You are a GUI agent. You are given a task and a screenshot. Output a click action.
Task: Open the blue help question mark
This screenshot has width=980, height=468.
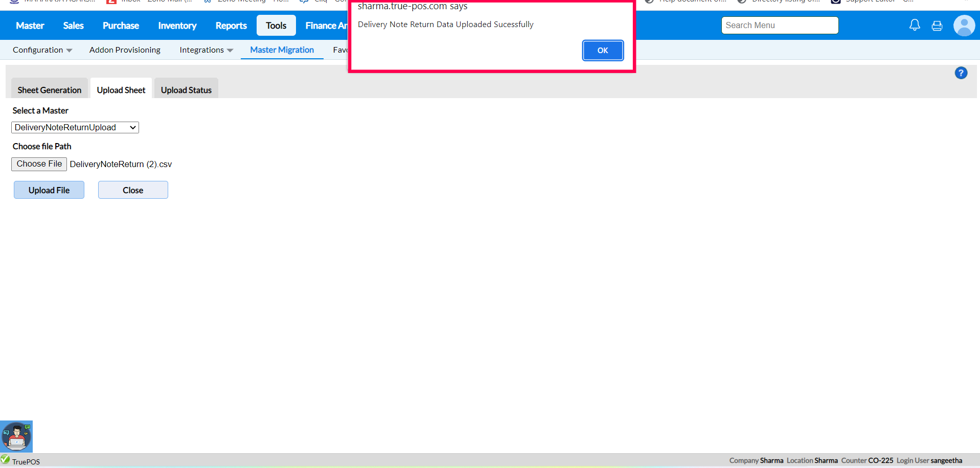(961, 73)
